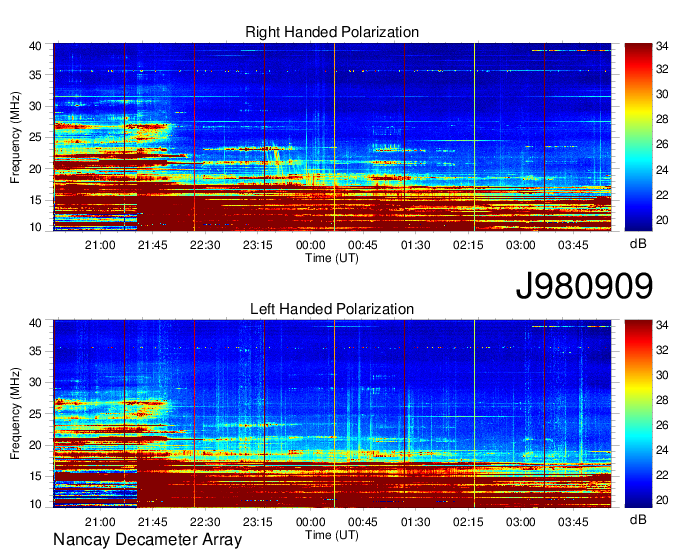The height and width of the screenshot is (552, 680).
Task: Click the 23:15 time tick on Right Handed plot
Action: (x=258, y=245)
